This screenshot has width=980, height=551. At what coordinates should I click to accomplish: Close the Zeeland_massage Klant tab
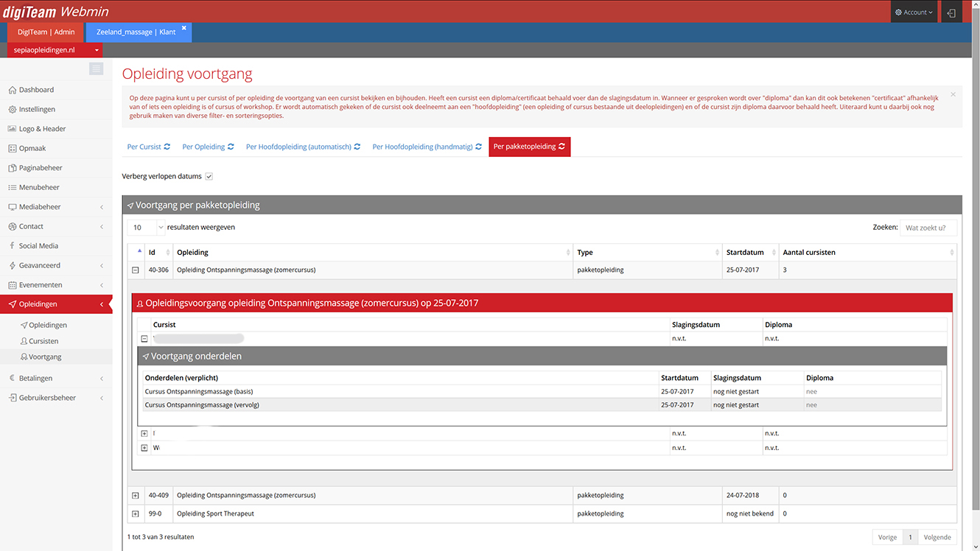(184, 28)
